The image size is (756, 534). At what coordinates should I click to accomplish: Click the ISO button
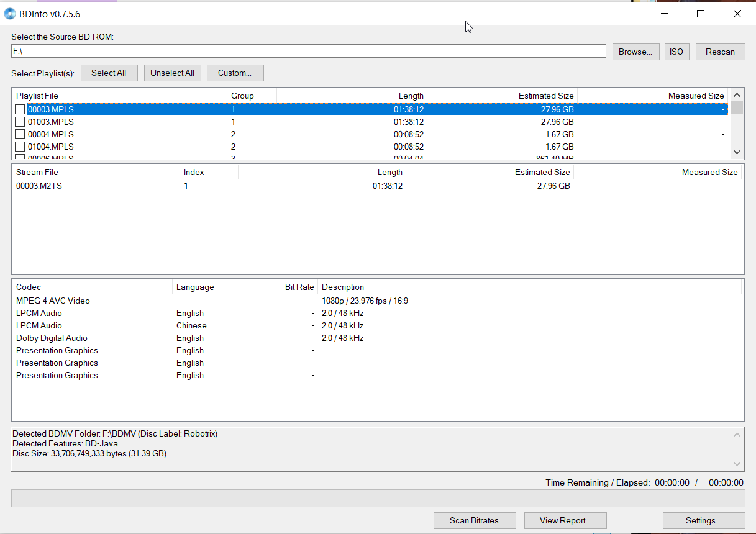pos(676,52)
